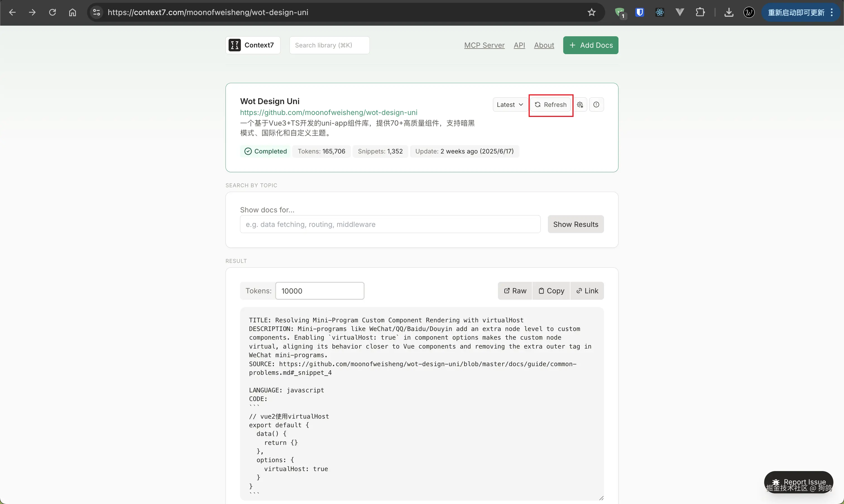Screen dimensions: 844x504
Task: Open About nav link
Action: click(544, 45)
